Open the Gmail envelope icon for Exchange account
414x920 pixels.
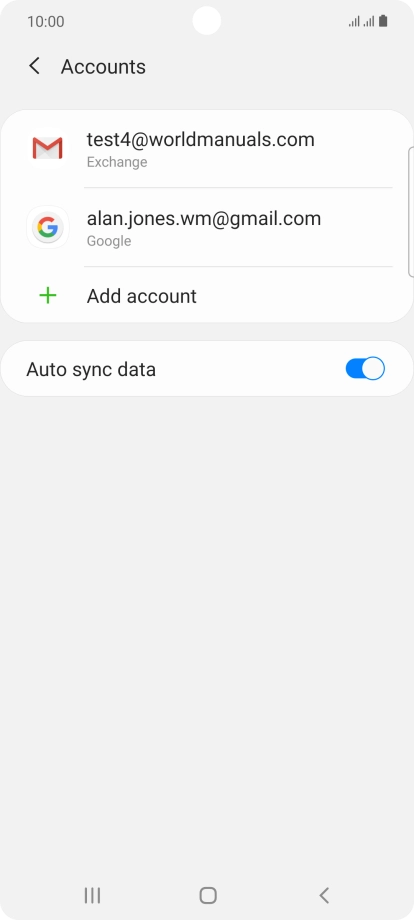[47, 148]
